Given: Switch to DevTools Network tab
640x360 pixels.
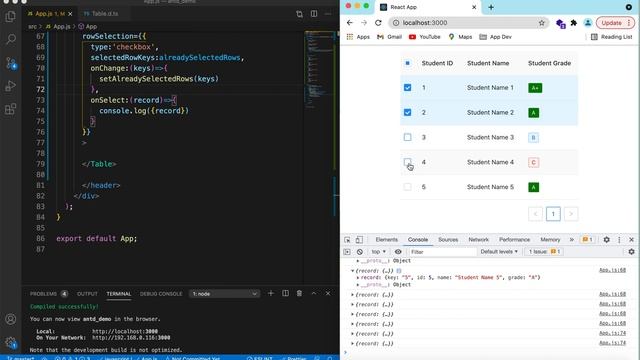Looking at the screenshot, I should click(479, 240).
